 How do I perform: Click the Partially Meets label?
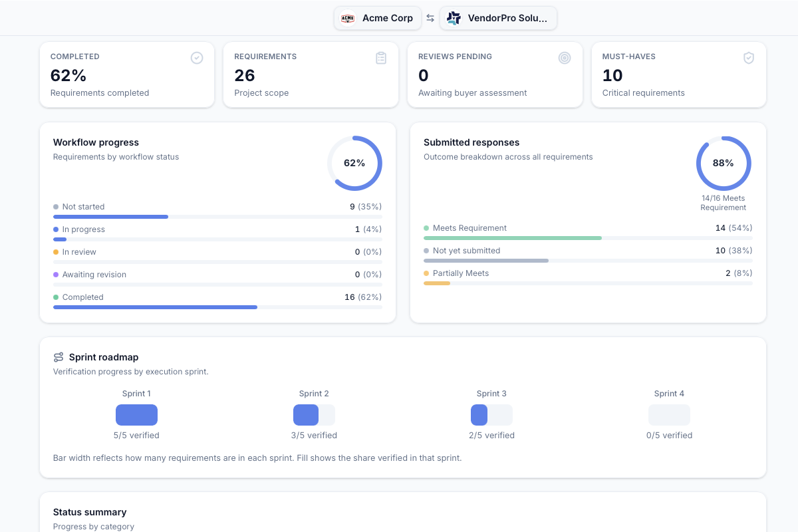coord(461,273)
